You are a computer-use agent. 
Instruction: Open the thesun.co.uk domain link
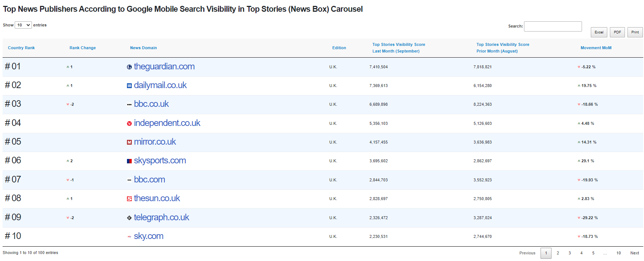157,198
